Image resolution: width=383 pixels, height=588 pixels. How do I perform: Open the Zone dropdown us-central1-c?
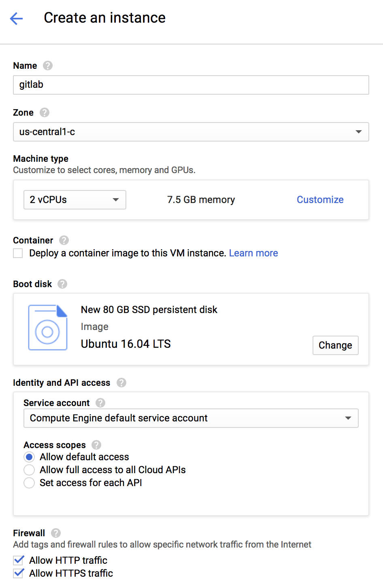(191, 132)
